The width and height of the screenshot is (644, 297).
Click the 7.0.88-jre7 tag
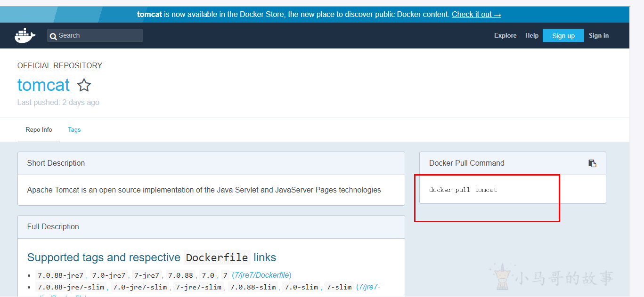[60, 275]
